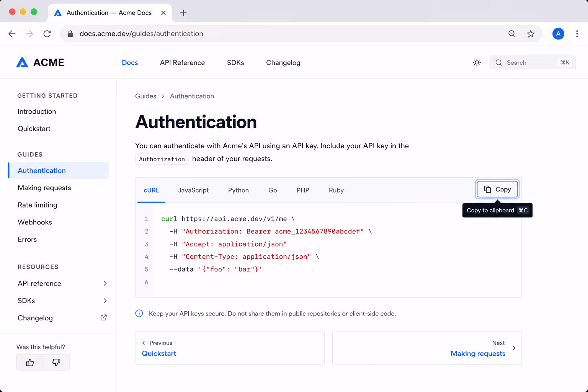Switch to the Python code tab
Viewport: 588px width, 392px height.
pyautogui.click(x=238, y=190)
